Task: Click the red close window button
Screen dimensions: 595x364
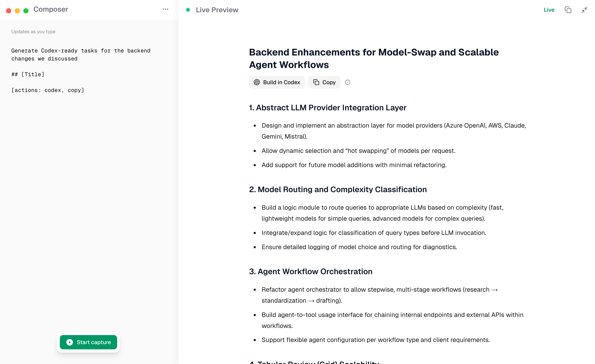Action: click(9, 11)
